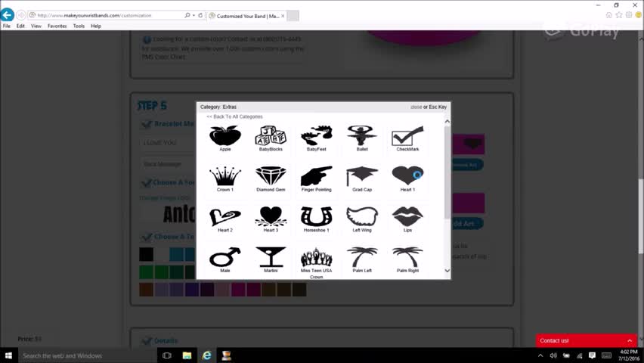Screen dimensions: 644x363
Task: Click Back To All Categories link
Action: tap(234, 116)
